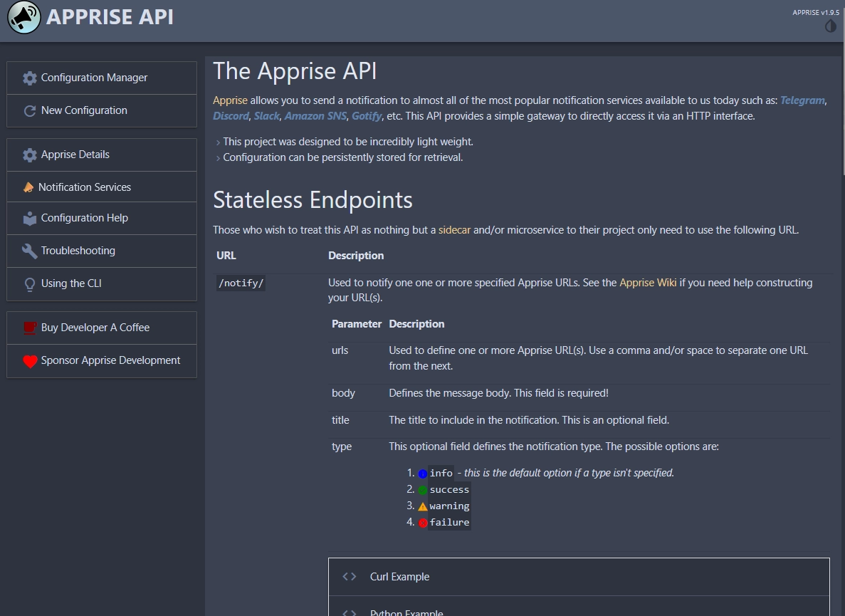Click the Apprise megaphone logo icon

pyautogui.click(x=23, y=17)
